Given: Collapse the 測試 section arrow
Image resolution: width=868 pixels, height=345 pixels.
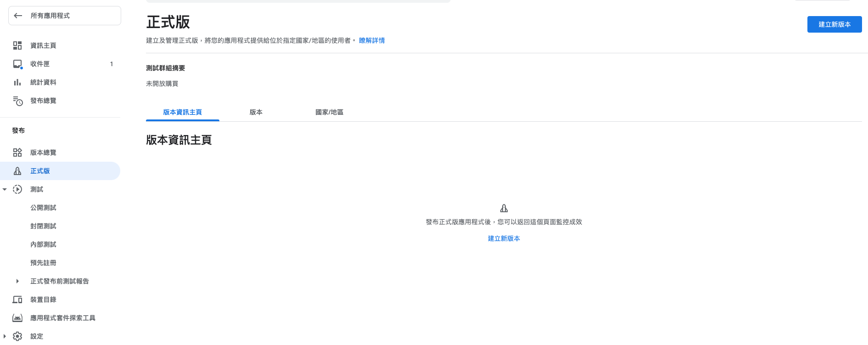Looking at the screenshot, I should tap(5, 189).
